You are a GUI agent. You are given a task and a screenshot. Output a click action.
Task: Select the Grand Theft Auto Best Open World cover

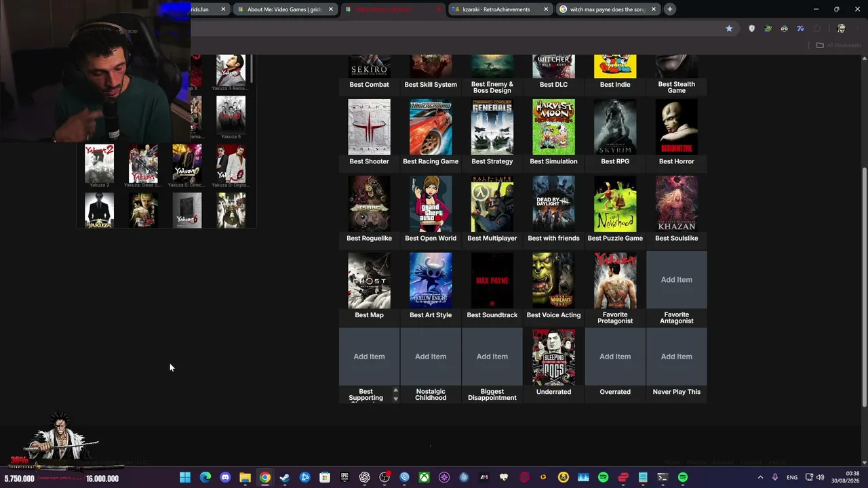(x=431, y=203)
